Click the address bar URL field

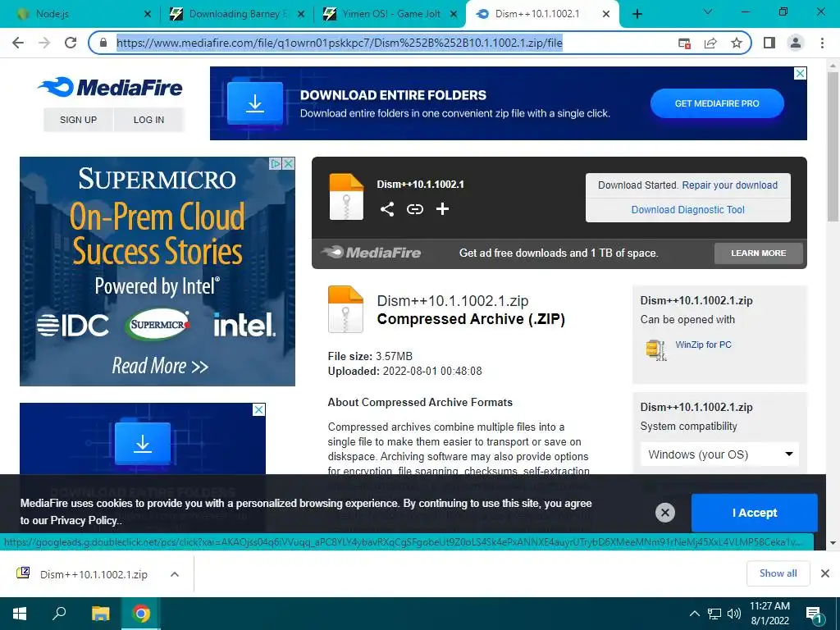340,43
